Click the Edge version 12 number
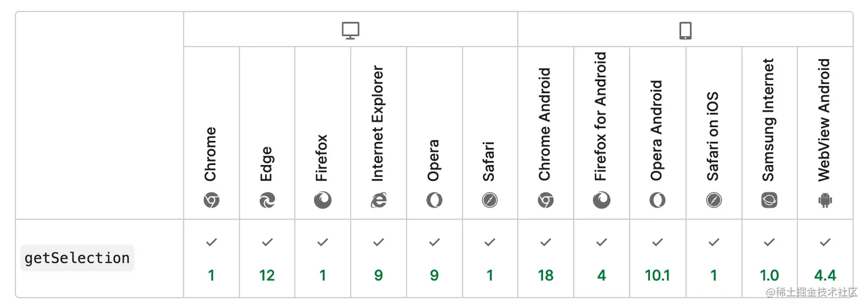Screen dimensions: 868x308 [267, 276]
